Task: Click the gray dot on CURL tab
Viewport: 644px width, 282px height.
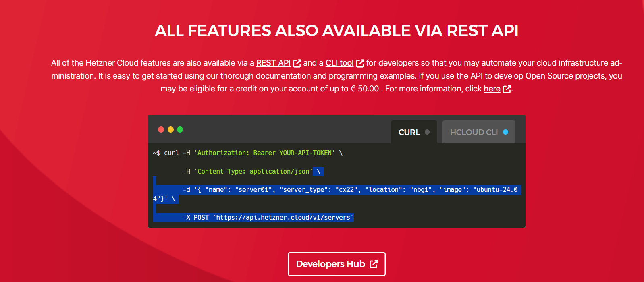Action: (x=427, y=132)
